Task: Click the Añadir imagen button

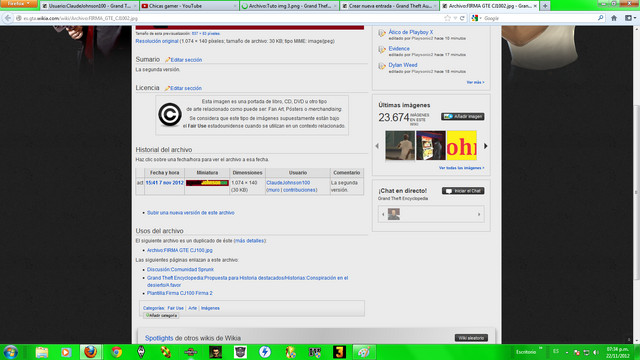Action: 462,117
